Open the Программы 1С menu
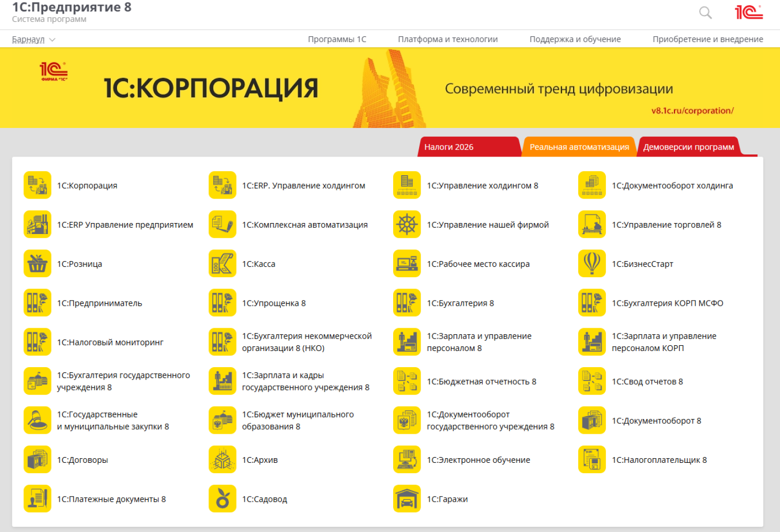780x532 pixels. click(x=337, y=40)
